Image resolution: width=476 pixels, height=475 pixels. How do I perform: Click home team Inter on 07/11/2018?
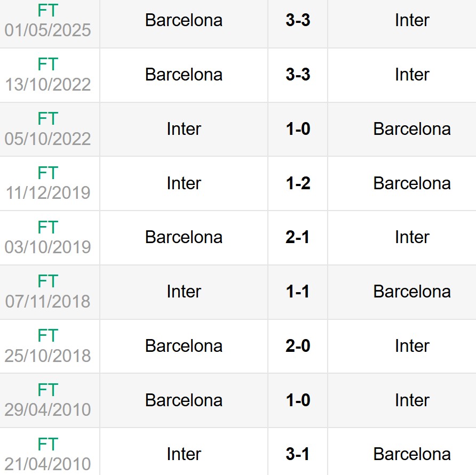[184, 292]
